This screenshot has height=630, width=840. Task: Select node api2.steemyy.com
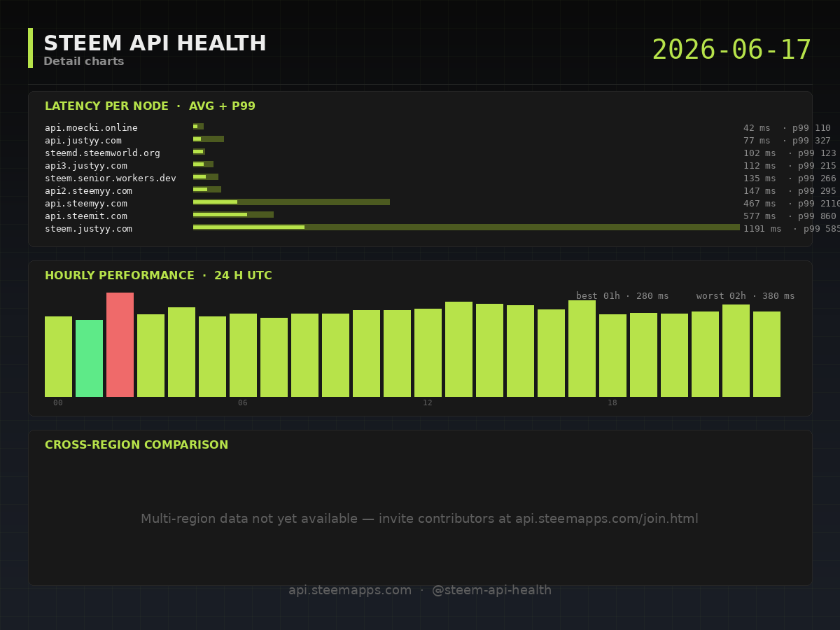coord(88,191)
